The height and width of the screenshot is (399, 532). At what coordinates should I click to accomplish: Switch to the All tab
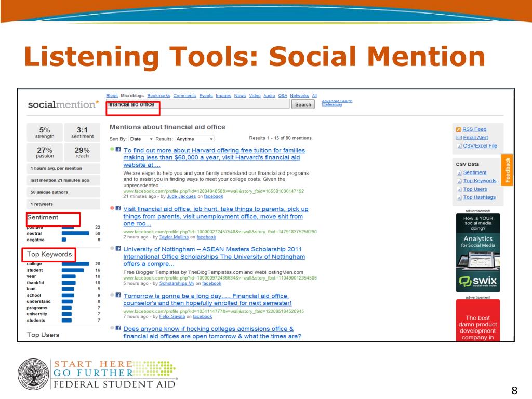[x=314, y=96]
